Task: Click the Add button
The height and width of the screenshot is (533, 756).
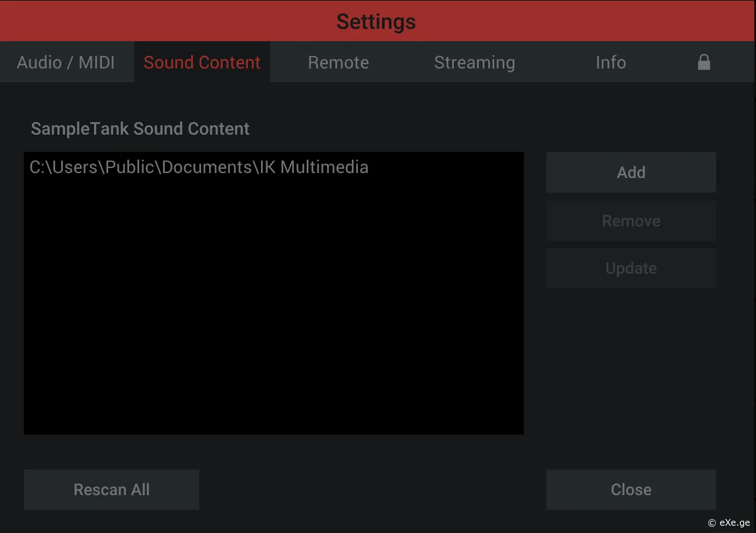Action: (x=631, y=172)
